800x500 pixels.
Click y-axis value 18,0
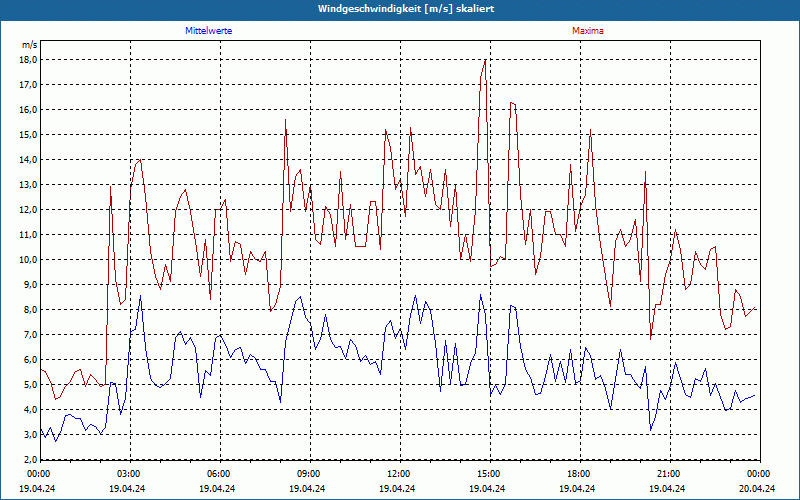30,60
